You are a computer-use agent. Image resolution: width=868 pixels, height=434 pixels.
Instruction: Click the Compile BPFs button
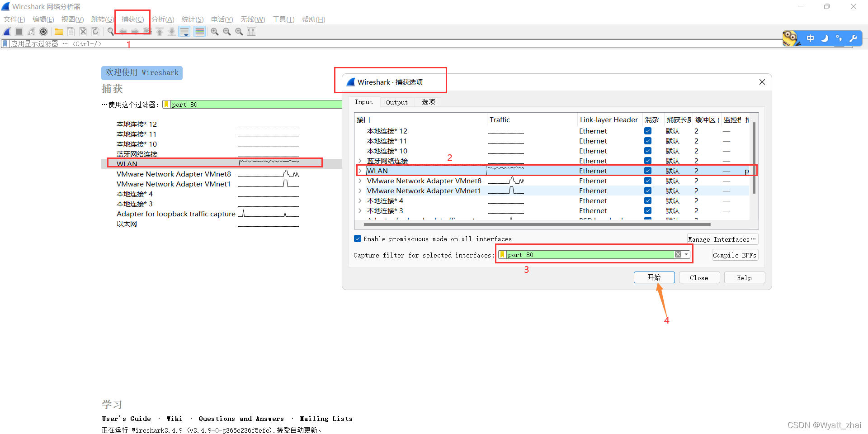pos(735,255)
